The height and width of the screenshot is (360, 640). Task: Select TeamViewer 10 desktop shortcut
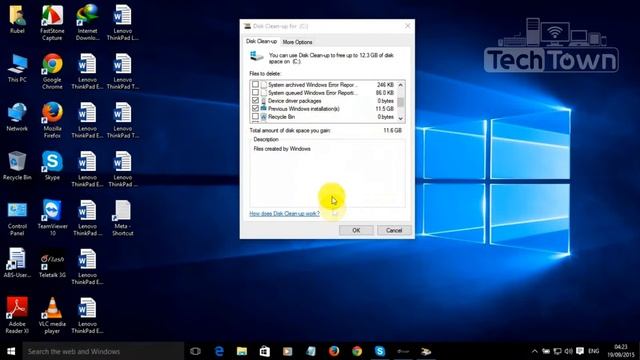tap(52, 219)
